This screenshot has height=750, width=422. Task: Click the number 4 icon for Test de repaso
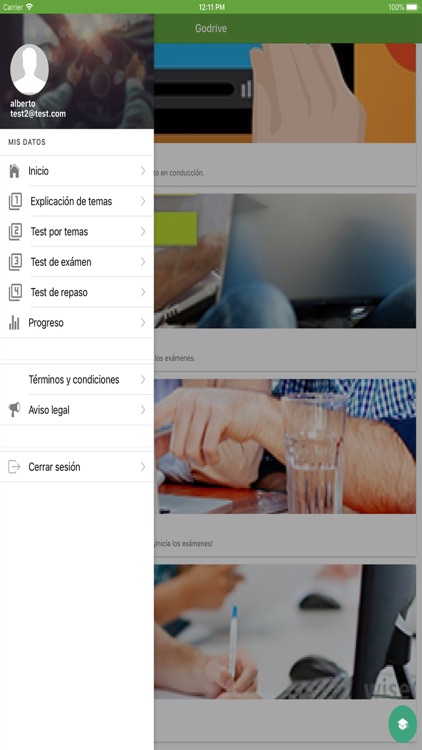click(15, 292)
